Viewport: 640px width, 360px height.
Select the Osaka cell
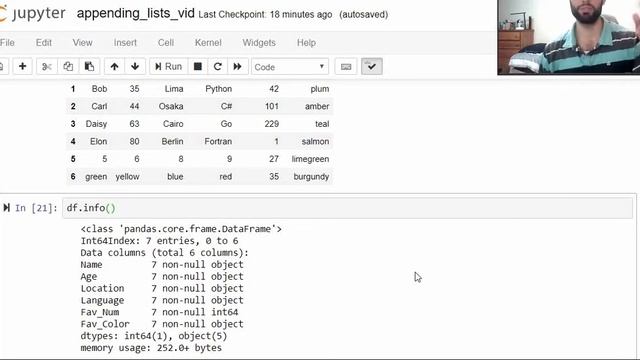tap(171, 106)
